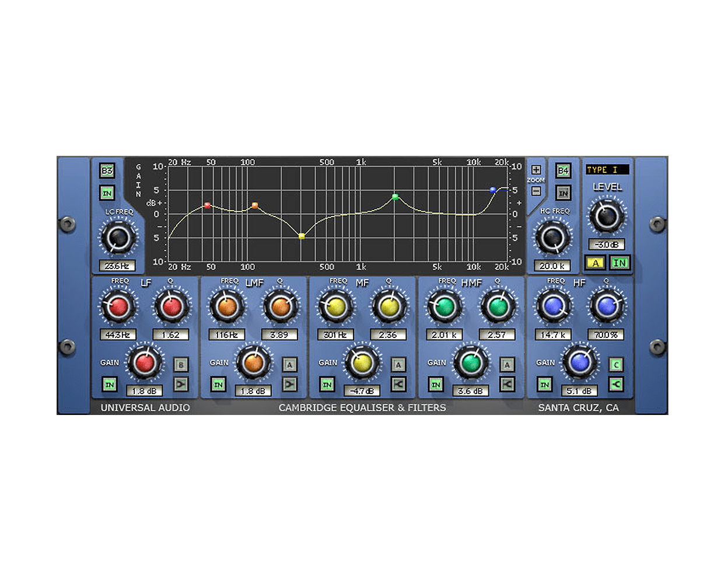
Task: Click the blue HF GAIN knob
Action: coord(579,362)
